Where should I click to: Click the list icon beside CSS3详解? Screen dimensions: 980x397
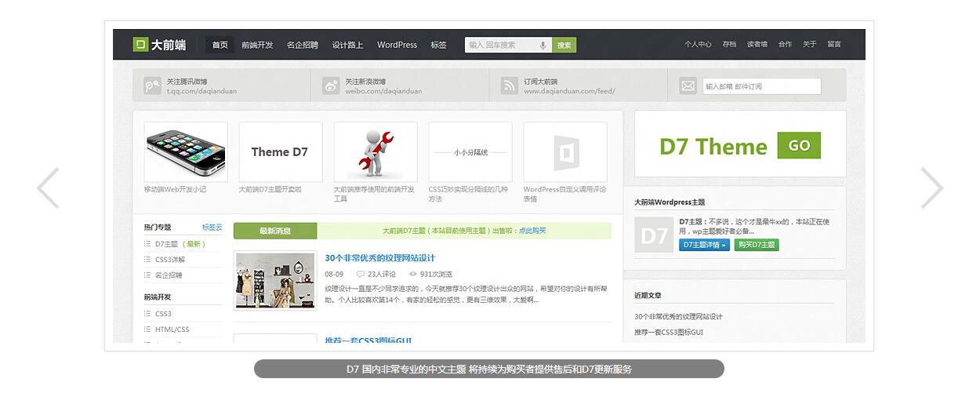[x=147, y=260]
